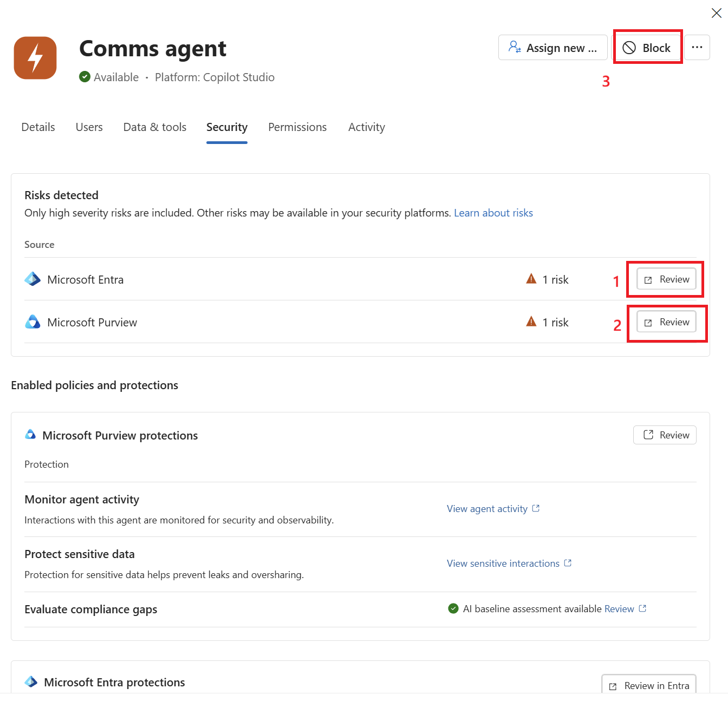The image size is (728, 708).
Task: Open View agent activity link
Action: (487, 509)
